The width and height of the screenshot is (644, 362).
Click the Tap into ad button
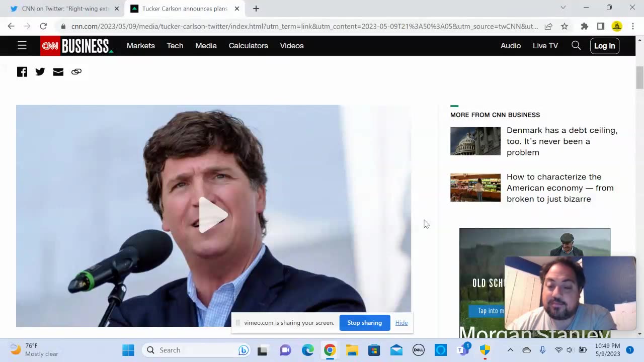[486, 311]
